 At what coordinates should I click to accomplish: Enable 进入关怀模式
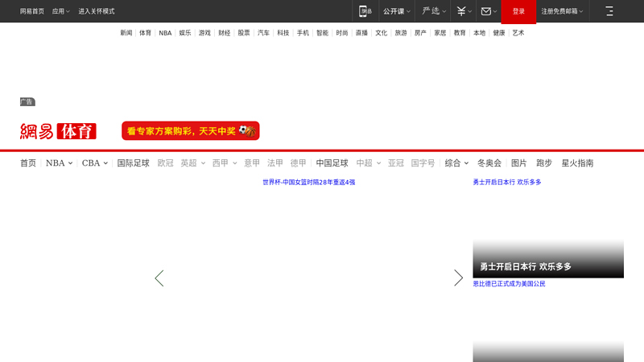[97, 11]
